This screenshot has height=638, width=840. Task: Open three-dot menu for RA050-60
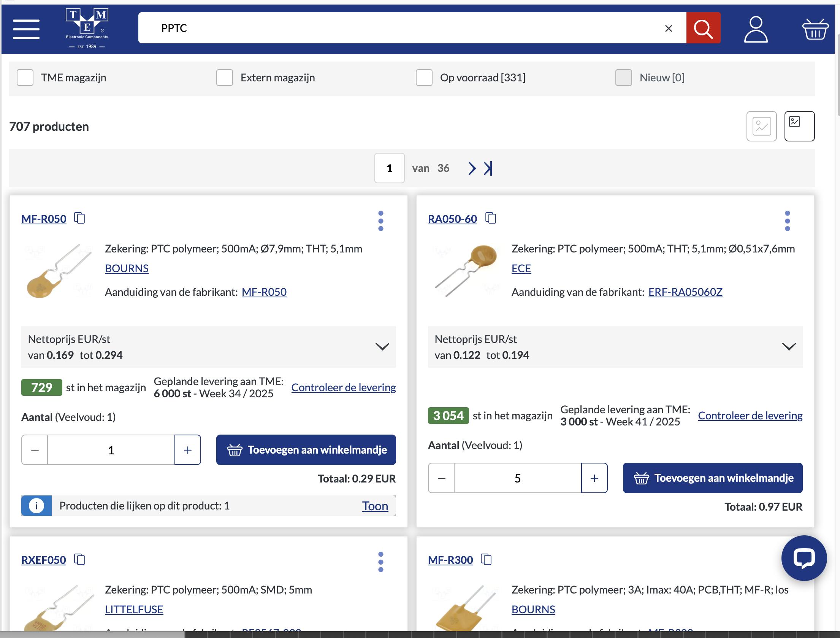[788, 221]
